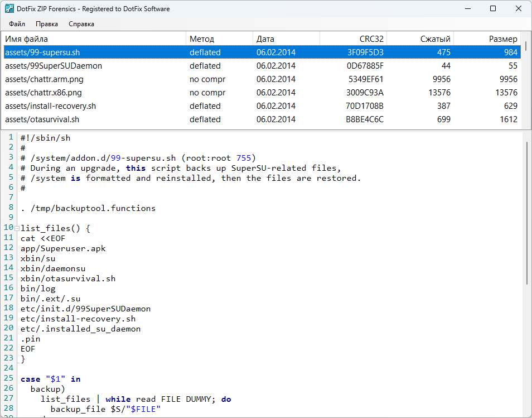
Task: Click code line 'xbin/daemonsu'
Action: point(53,268)
